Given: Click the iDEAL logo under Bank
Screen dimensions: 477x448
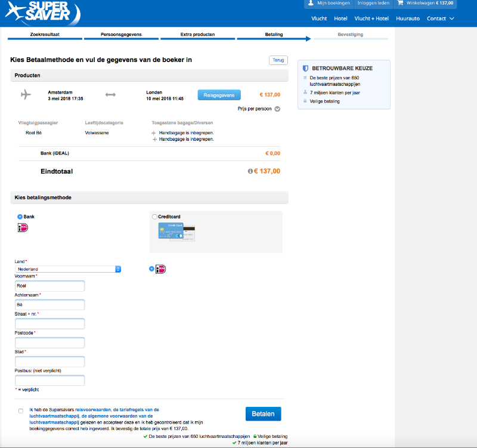Looking at the screenshot, I should pyautogui.click(x=23, y=227).
